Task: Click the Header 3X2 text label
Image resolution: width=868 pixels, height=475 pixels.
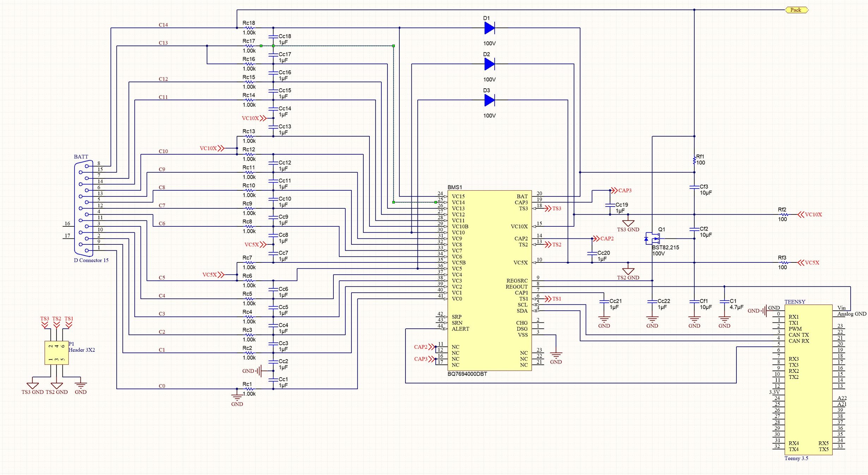Action: [82, 350]
